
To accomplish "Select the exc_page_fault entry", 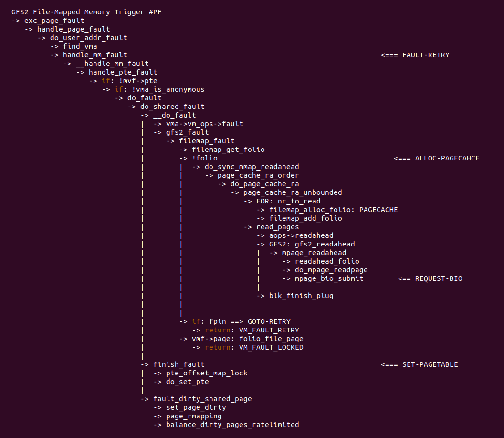I will click(54, 21).
